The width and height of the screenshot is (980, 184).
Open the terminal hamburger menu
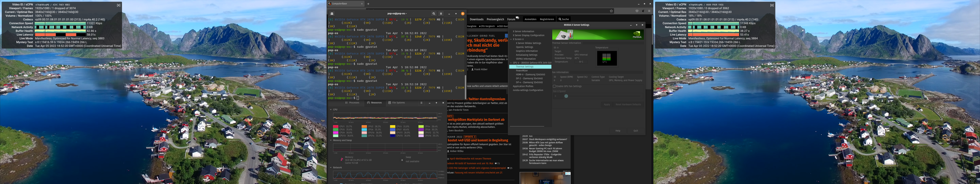tap(441, 14)
